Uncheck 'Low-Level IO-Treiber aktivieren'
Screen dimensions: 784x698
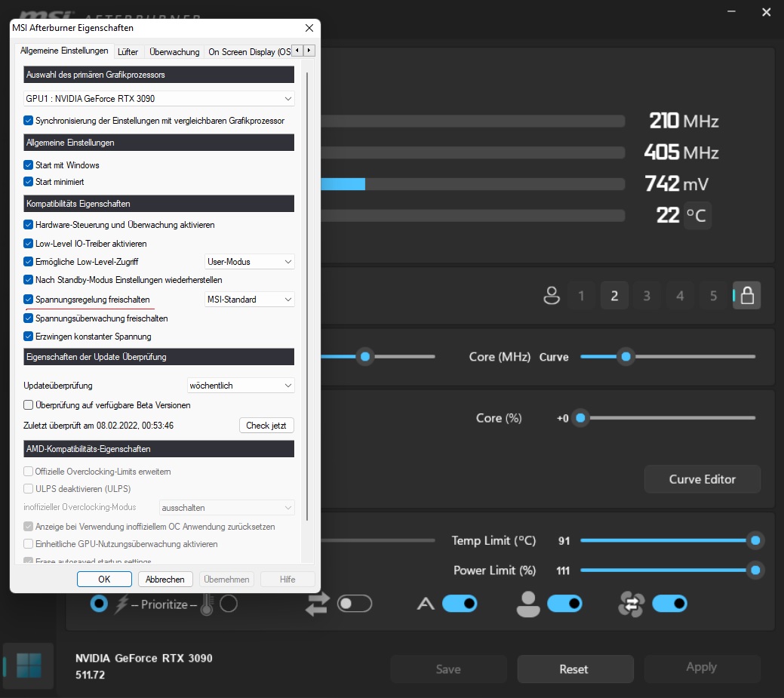(29, 244)
